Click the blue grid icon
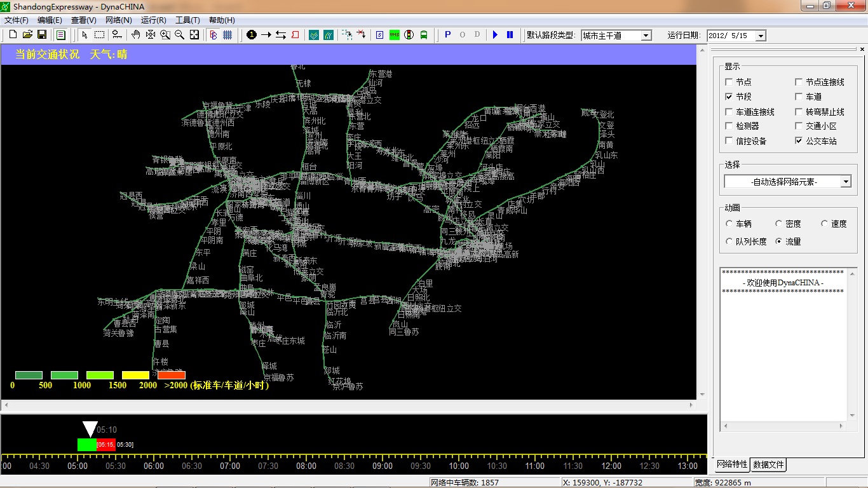868x488 pixels. [x=227, y=35]
